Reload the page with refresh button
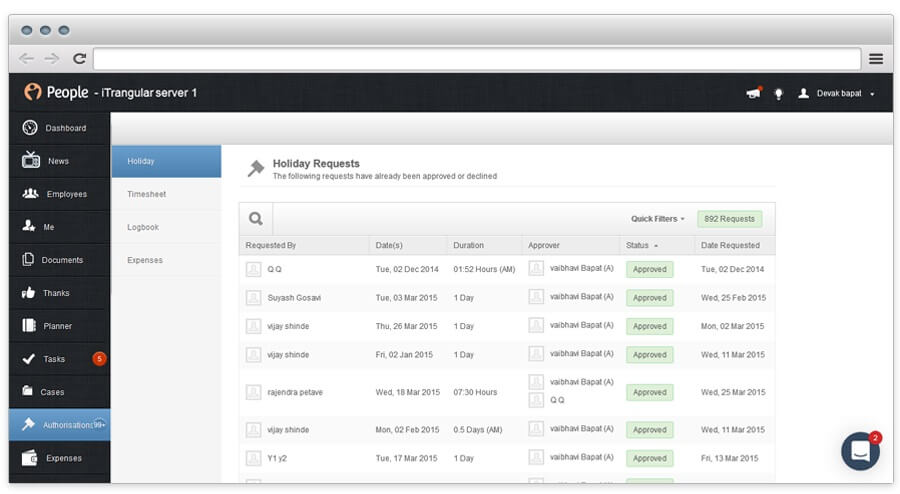The image size is (900, 494). point(79,58)
